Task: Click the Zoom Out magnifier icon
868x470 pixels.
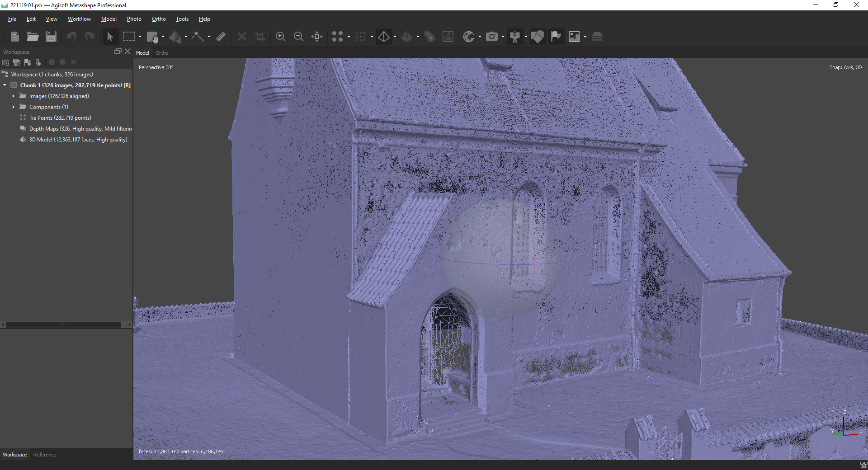Action: [298, 37]
